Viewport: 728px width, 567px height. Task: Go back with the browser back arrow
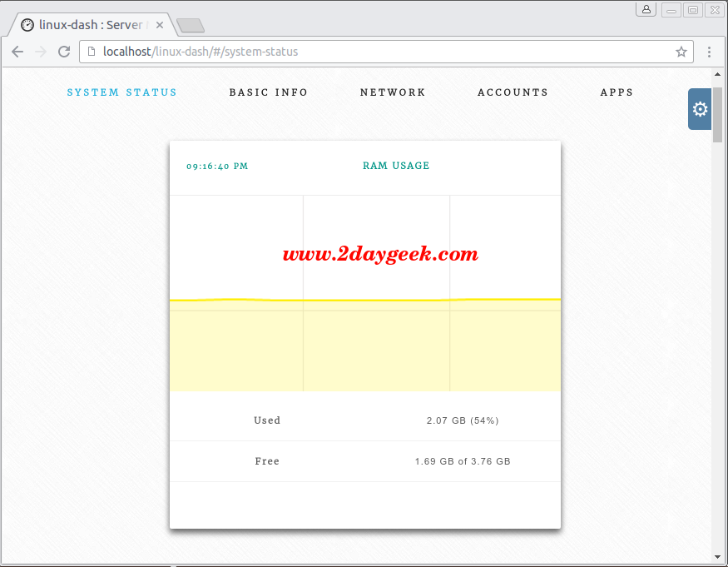pos(17,52)
